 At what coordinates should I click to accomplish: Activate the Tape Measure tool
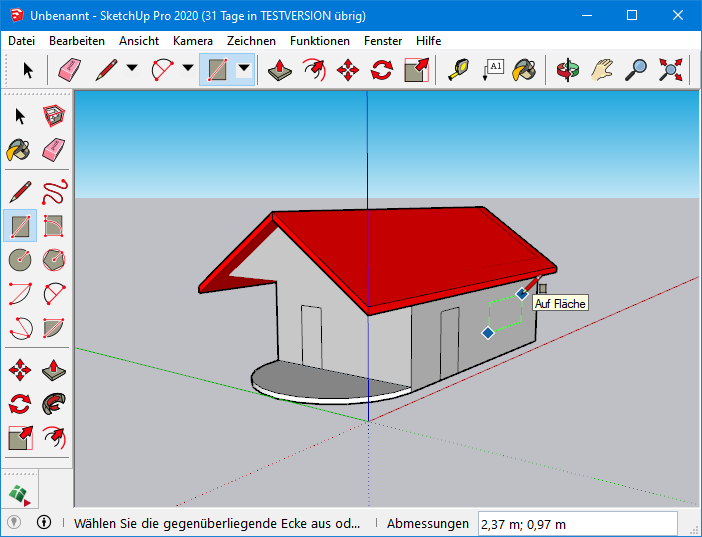459,70
